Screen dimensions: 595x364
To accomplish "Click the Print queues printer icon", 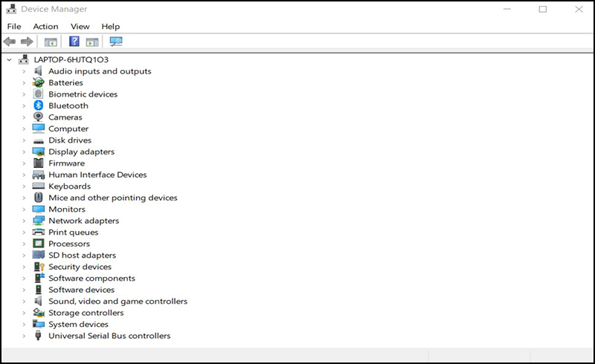I will point(39,232).
